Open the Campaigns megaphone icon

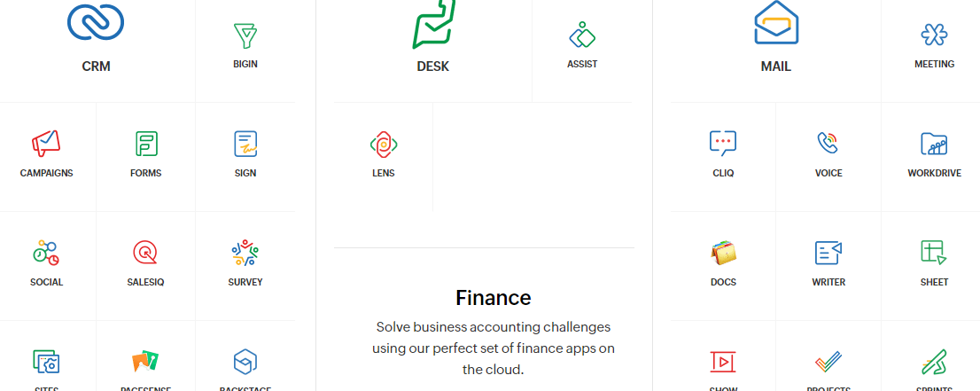(46, 144)
